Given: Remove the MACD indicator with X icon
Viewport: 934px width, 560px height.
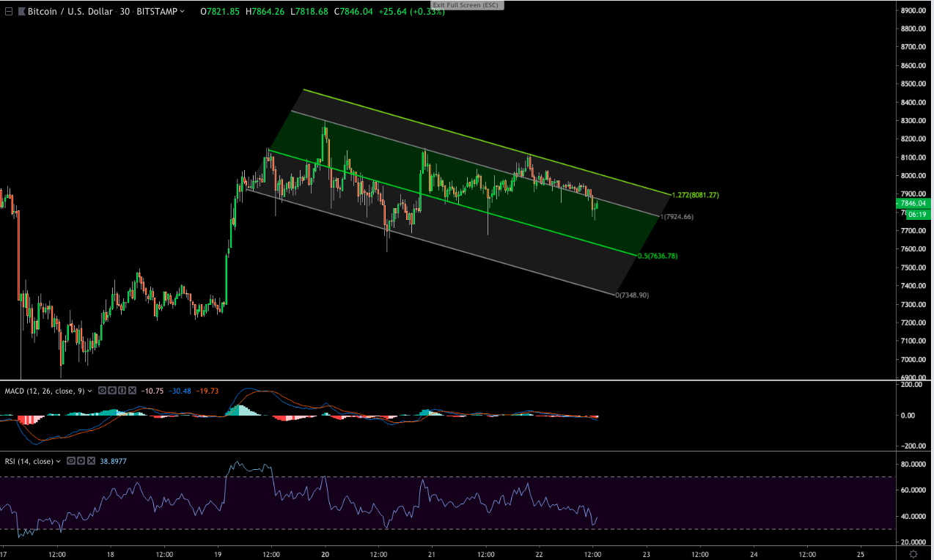Looking at the screenshot, I should click(131, 391).
